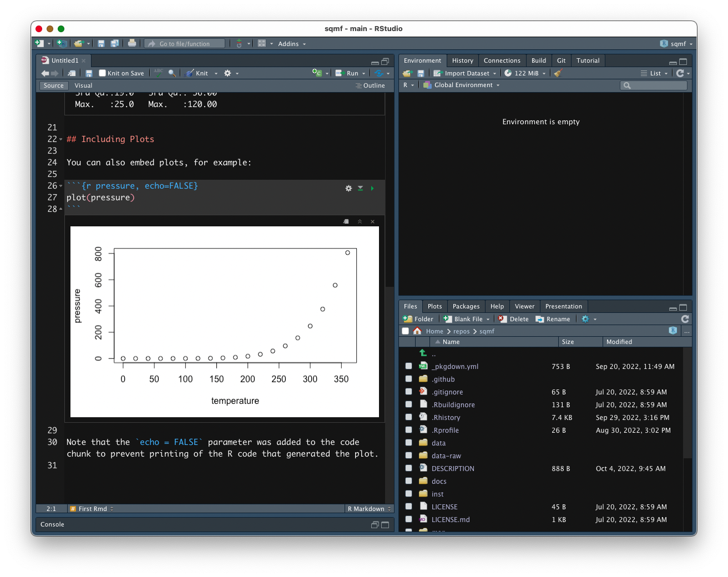
Task: Open the workspace panes layout icon
Action: 262,43
